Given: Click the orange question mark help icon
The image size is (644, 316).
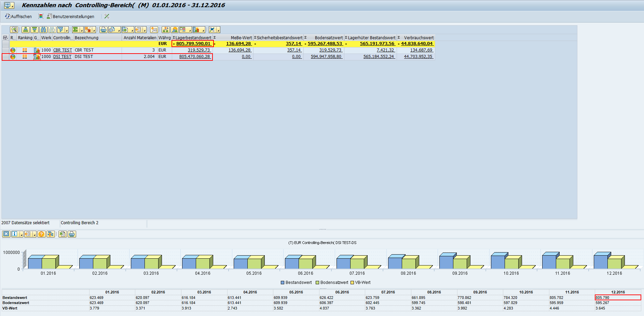Looking at the screenshot, I should pos(41,234).
